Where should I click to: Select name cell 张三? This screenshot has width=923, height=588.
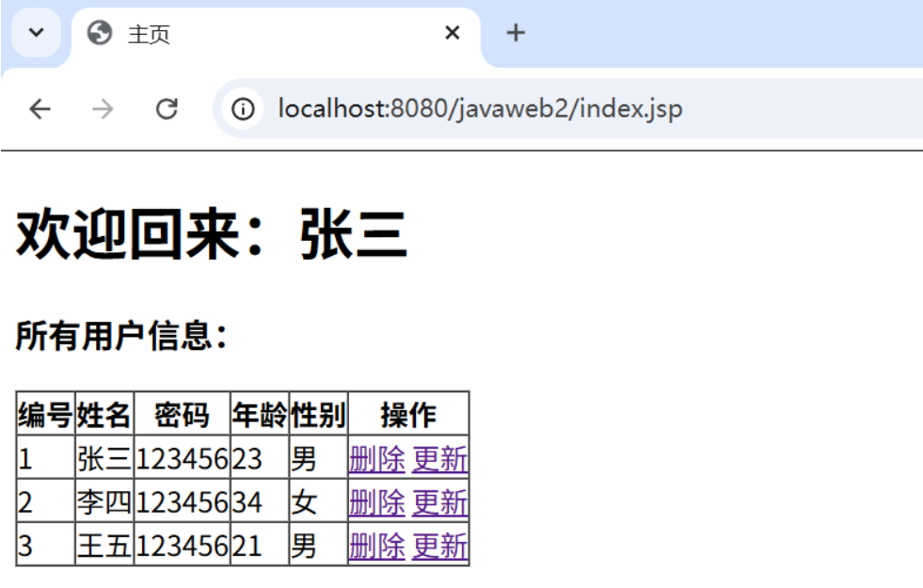(104, 459)
